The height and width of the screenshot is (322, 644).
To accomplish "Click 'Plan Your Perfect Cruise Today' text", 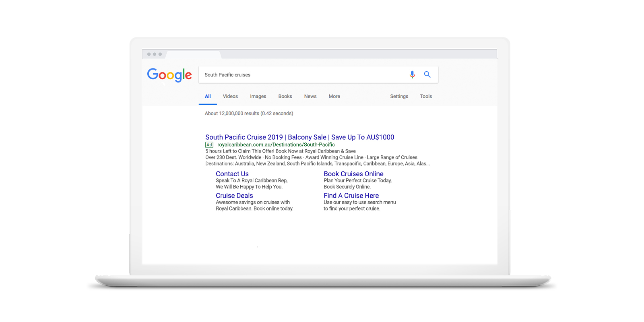I will [357, 181].
